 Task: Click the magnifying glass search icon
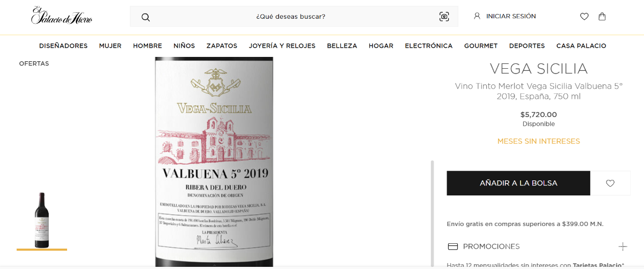pos(145,17)
